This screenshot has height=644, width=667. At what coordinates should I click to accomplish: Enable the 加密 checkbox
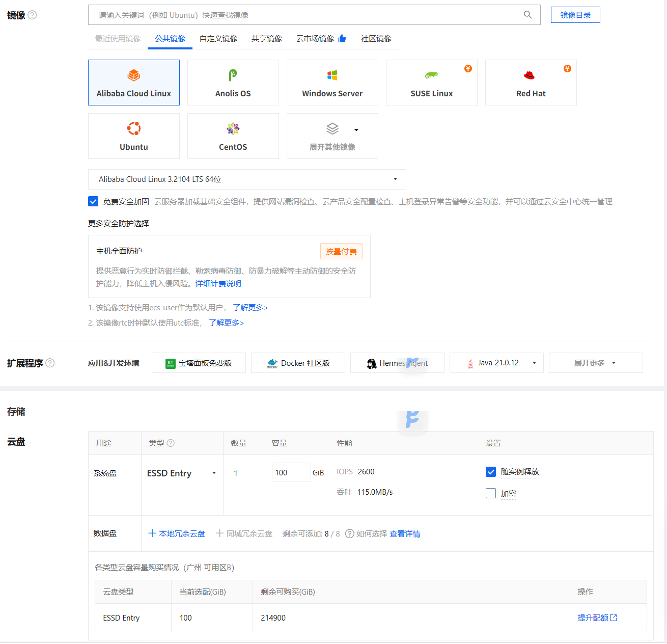(491, 493)
